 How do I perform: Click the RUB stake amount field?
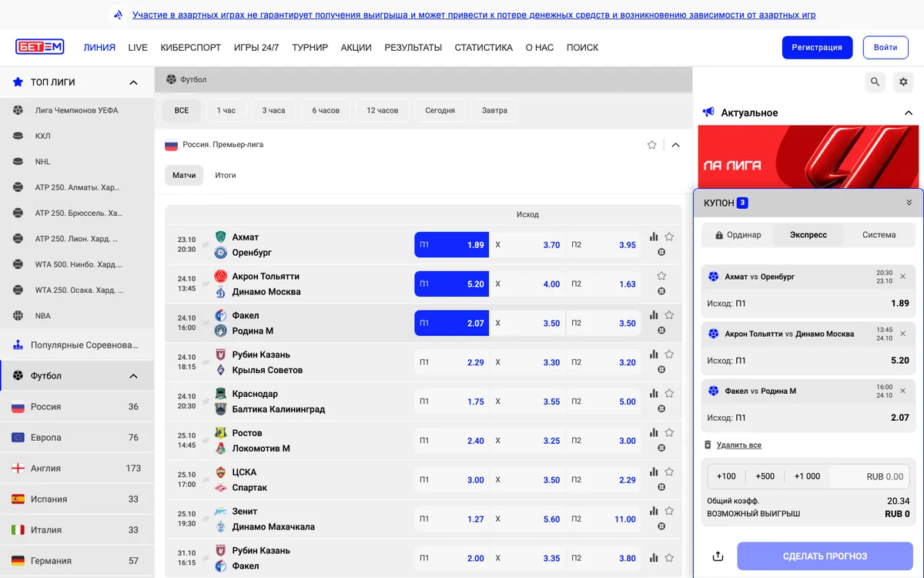pos(869,476)
